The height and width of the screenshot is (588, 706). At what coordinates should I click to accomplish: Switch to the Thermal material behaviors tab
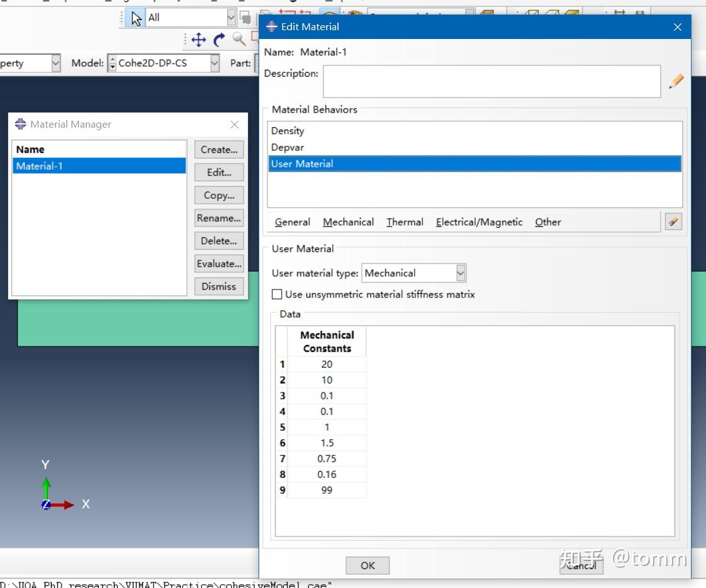(405, 222)
